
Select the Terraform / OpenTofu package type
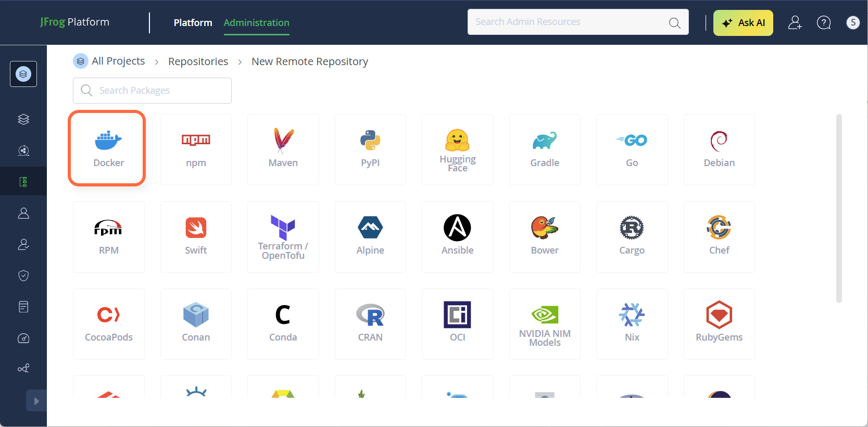[283, 237]
